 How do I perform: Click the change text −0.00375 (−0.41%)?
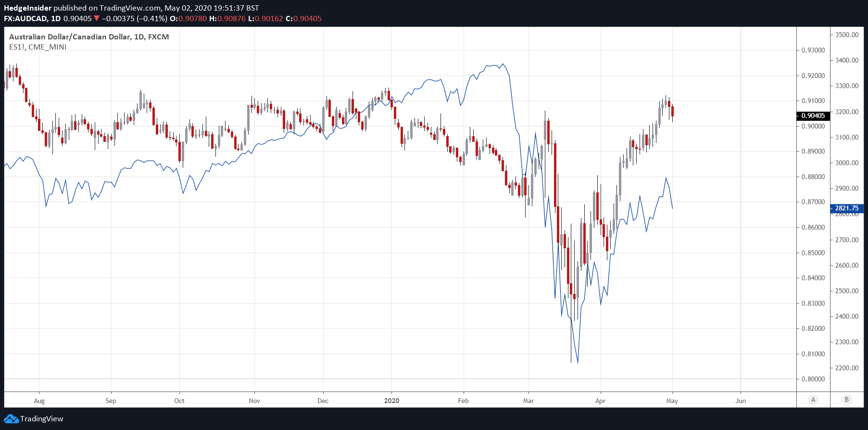(135, 19)
